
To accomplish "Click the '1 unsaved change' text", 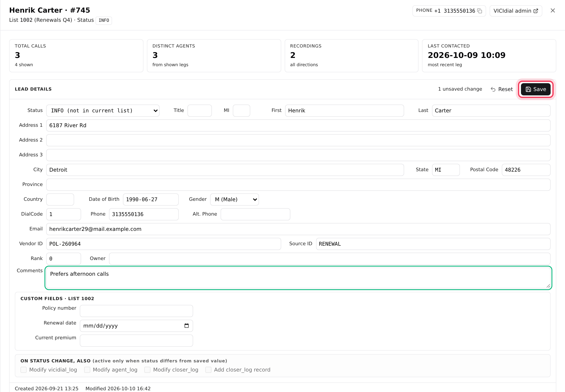I will tap(460, 89).
